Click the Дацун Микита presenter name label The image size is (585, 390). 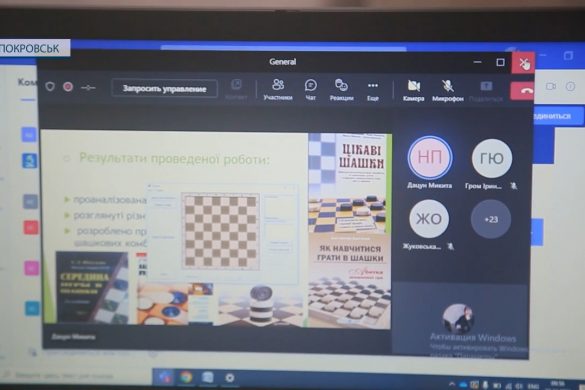[73, 337]
